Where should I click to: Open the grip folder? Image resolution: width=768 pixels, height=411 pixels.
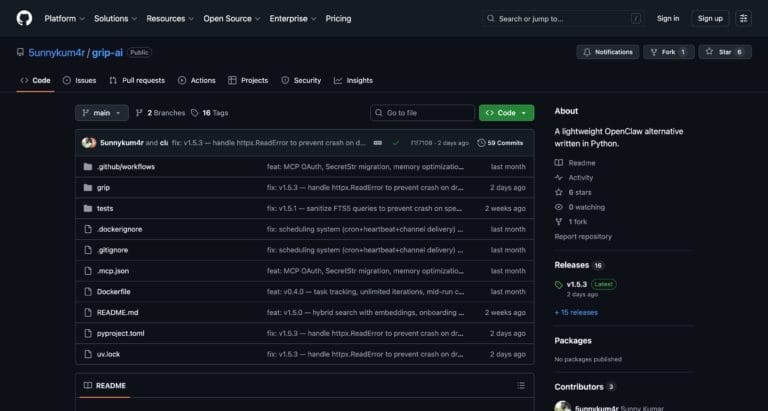pyautogui.click(x=103, y=188)
